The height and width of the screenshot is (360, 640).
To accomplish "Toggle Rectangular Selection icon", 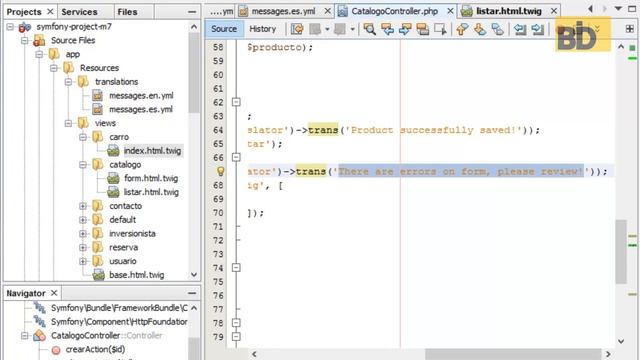I will coord(440,29).
